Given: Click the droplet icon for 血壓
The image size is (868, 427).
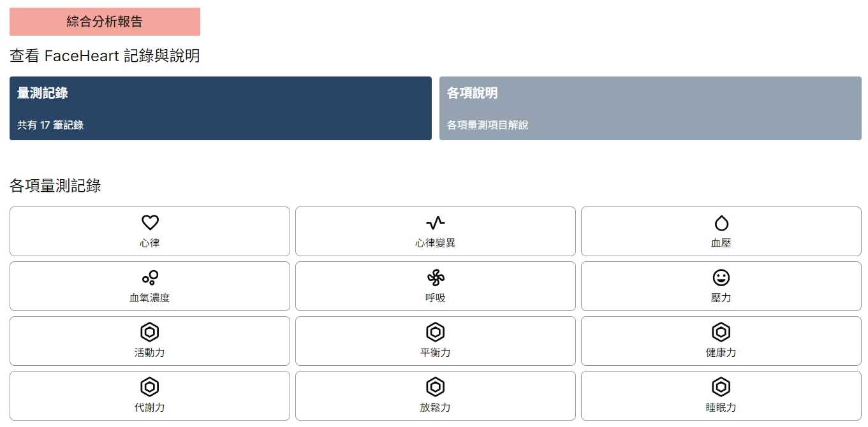Looking at the screenshot, I should pyautogui.click(x=721, y=222).
